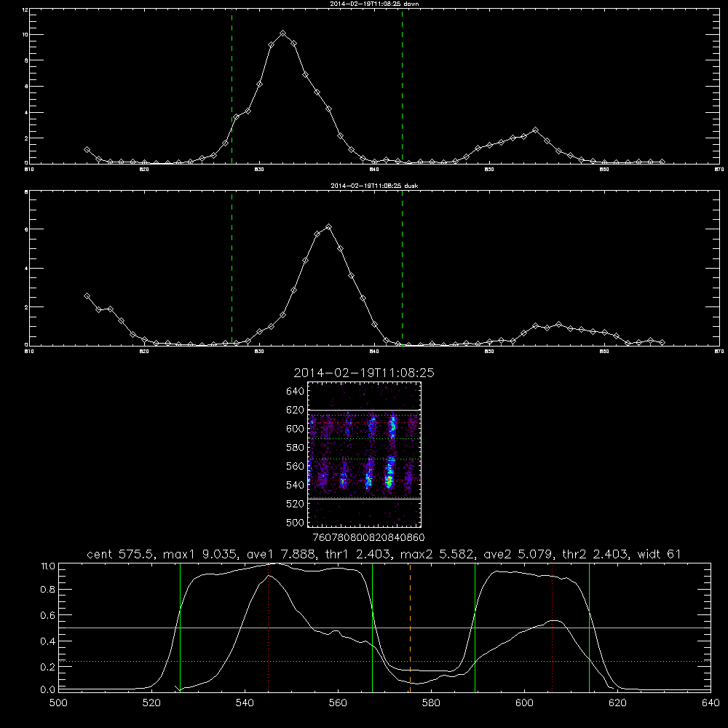Click the '620' x-axis label of bottom plot
Viewport: 728px width, 728px height.
pos(617,703)
